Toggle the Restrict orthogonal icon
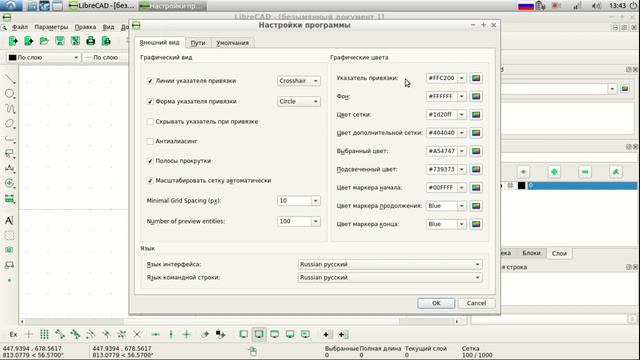Viewport: 640px width, 360px height. pos(187,335)
